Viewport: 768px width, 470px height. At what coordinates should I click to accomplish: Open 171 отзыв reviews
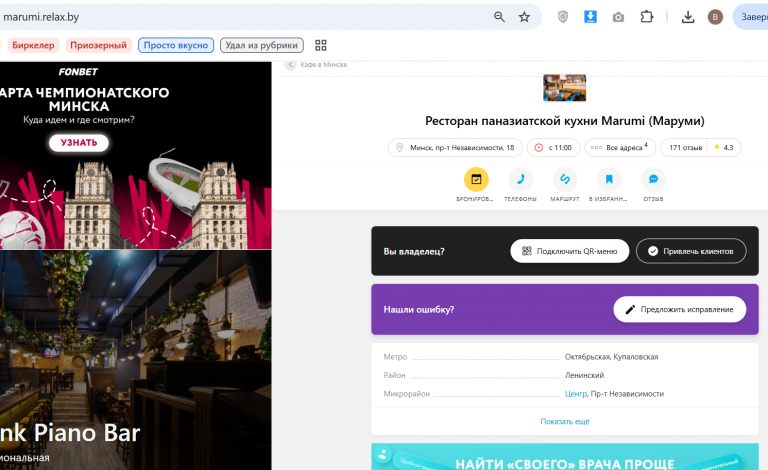[685, 147]
